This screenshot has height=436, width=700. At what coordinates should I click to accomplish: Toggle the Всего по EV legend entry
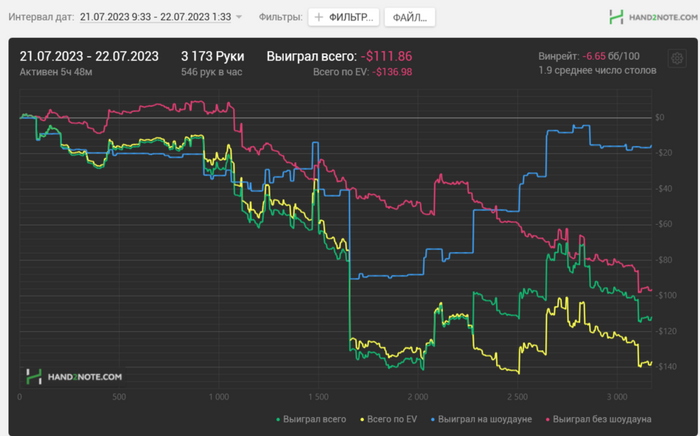388,419
